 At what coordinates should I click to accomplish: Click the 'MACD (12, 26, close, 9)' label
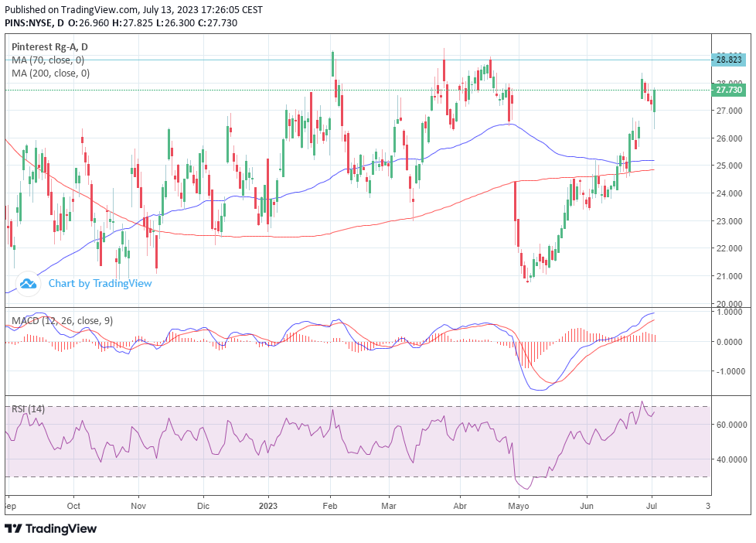point(62,320)
